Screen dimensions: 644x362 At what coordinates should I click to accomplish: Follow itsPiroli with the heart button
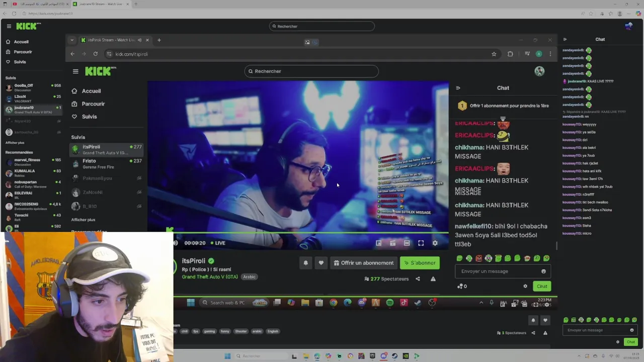tap(321, 263)
